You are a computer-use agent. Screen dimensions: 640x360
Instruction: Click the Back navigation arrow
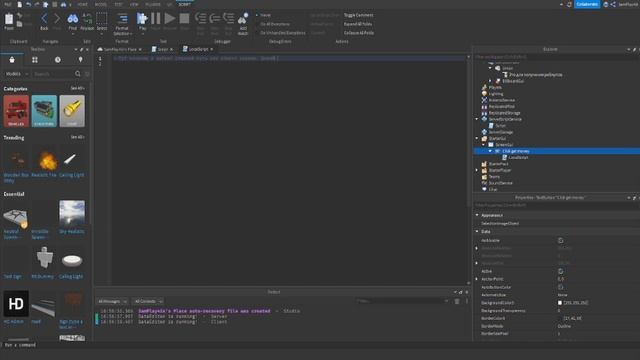coord(44,18)
